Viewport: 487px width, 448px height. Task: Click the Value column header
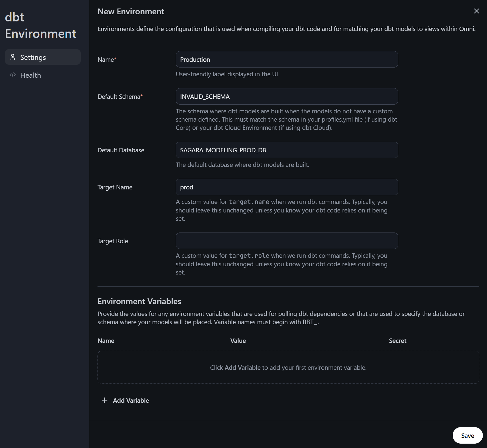(x=238, y=341)
